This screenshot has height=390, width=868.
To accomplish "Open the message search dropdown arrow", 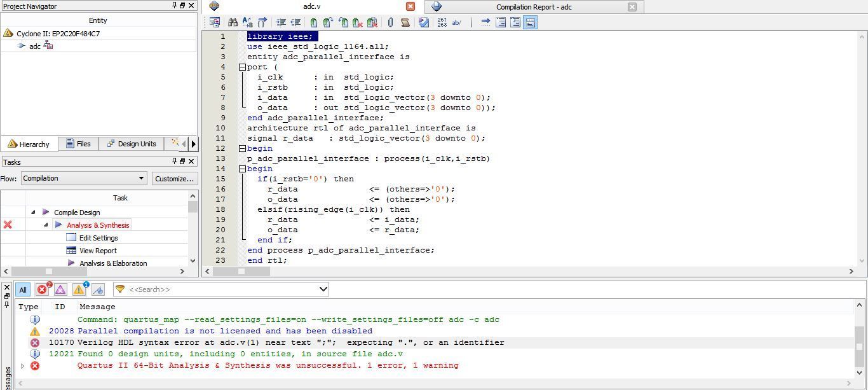I will coord(323,289).
